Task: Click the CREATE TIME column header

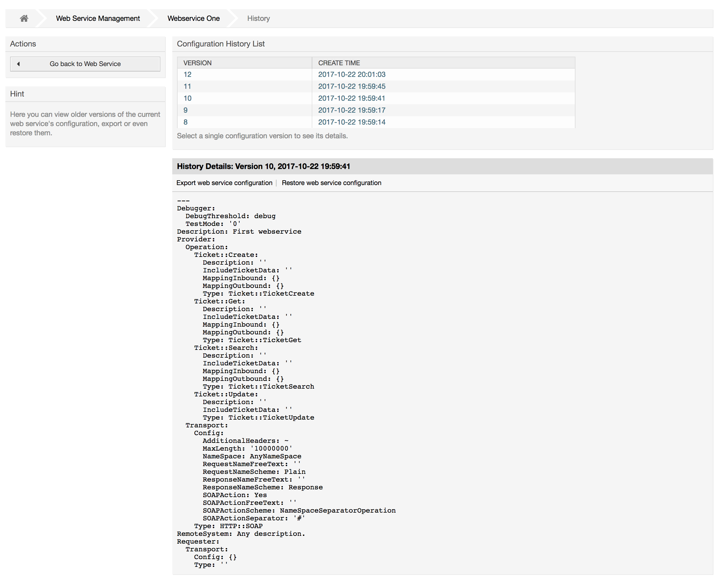Action: (339, 63)
